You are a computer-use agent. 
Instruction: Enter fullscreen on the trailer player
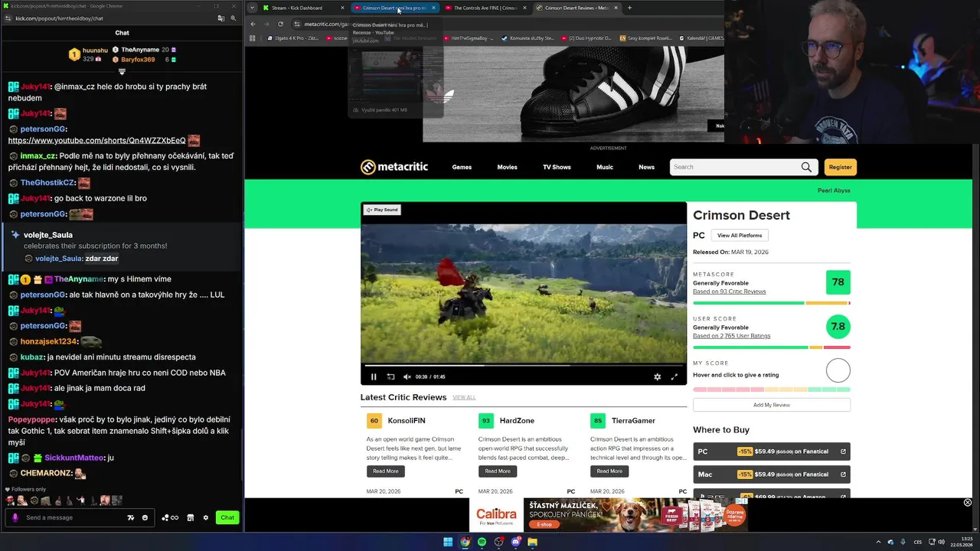pos(674,377)
